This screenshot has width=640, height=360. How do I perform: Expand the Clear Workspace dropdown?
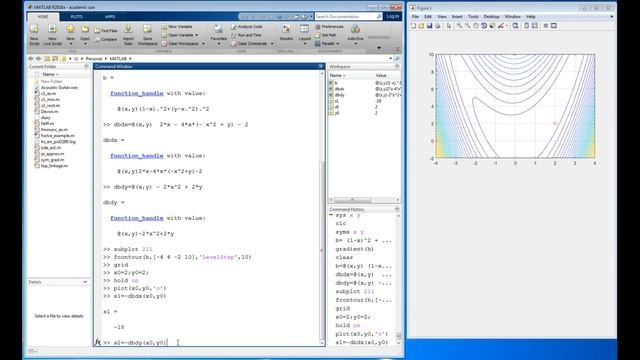(203, 44)
